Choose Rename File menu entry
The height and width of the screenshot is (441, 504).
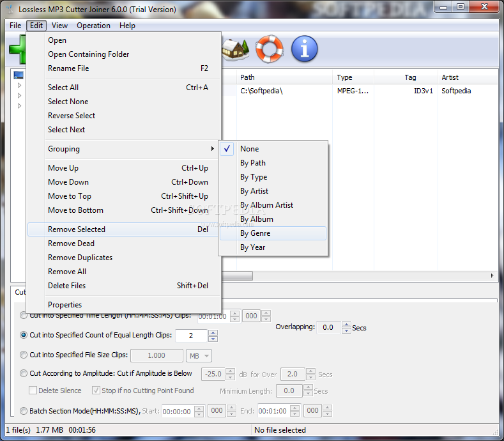click(x=124, y=68)
